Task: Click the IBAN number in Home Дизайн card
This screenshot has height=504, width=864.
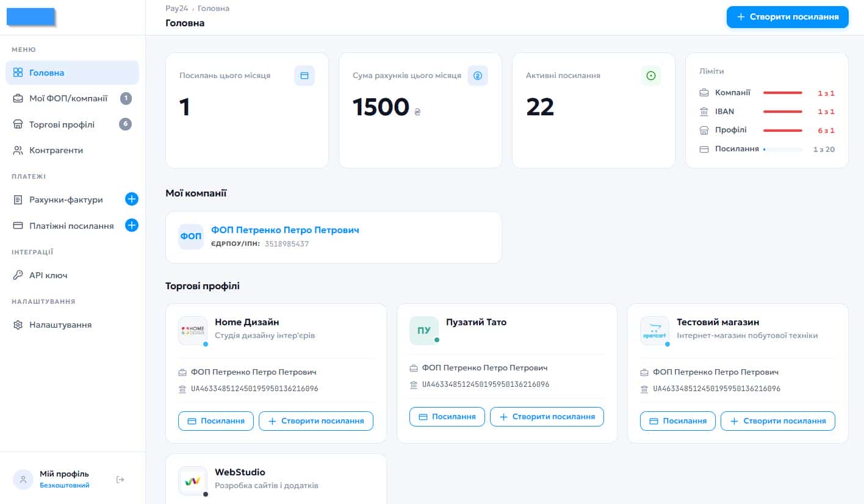Action: [x=254, y=389]
